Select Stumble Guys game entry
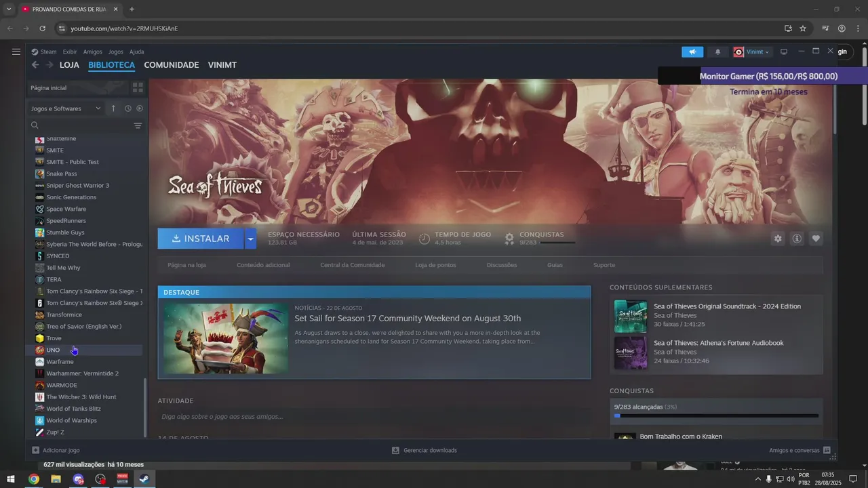868x488 pixels. [x=89, y=232]
